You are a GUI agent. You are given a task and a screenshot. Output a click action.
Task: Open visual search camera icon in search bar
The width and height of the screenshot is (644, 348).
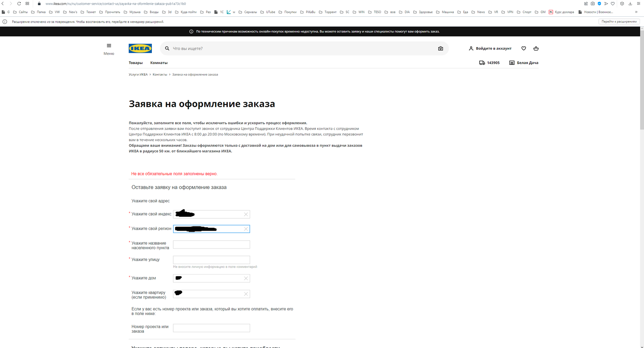(x=441, y=48)
